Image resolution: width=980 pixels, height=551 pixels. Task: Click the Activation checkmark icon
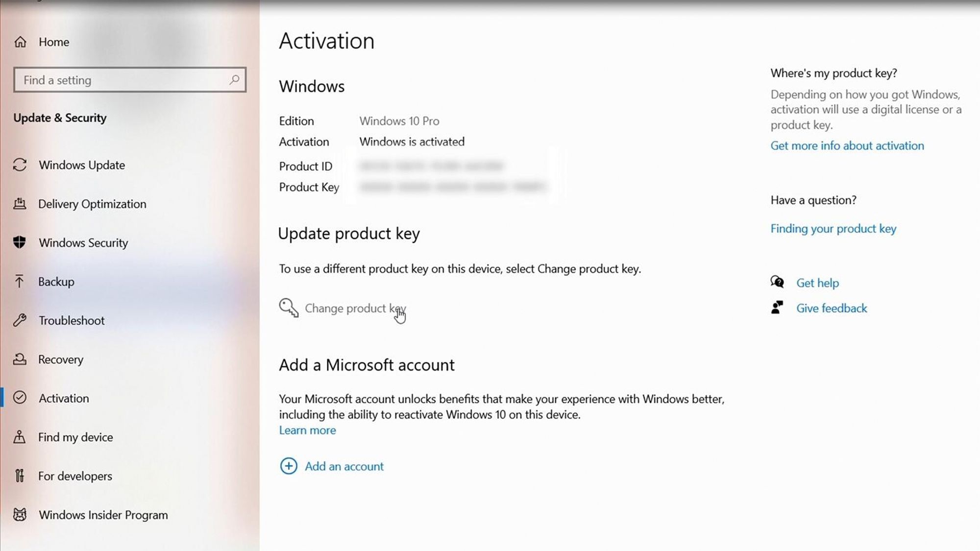click(20, 398)
